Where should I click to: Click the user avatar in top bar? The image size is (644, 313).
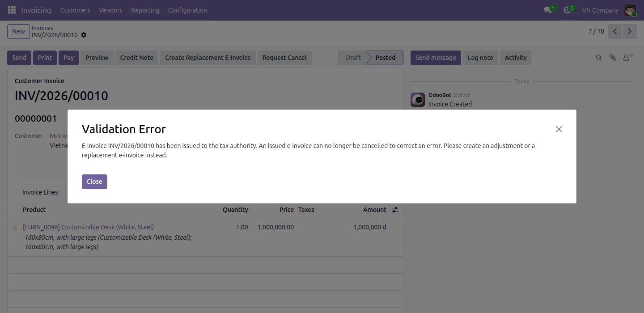pyautogui.click(x=631, y=10)
